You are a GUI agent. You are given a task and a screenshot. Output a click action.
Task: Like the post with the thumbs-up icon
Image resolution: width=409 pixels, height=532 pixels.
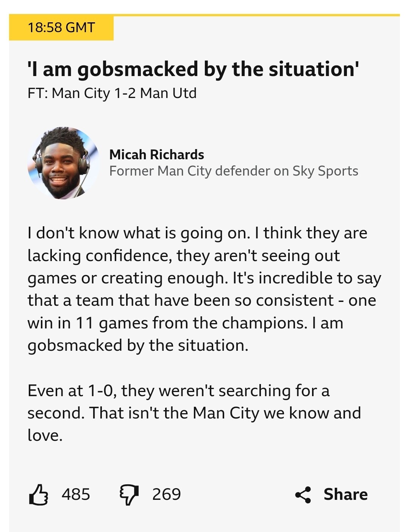click(38, 495)
